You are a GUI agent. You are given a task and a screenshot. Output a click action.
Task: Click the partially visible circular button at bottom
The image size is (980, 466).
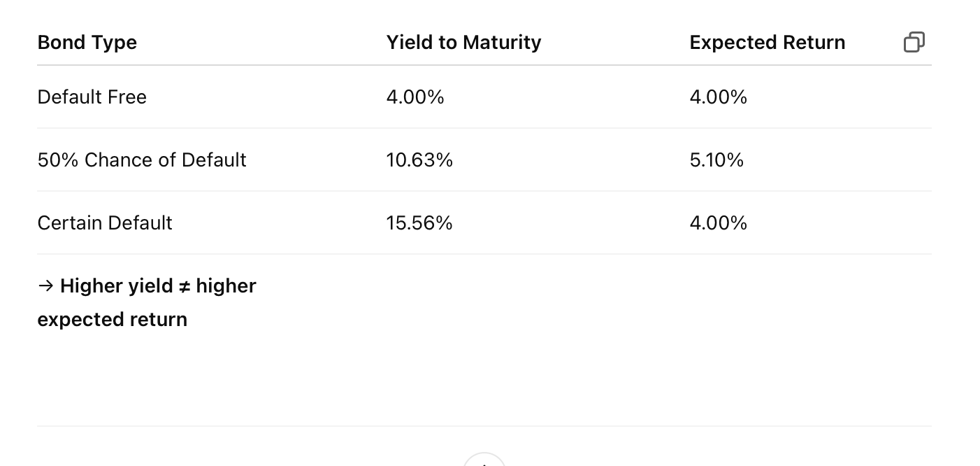[484, 460]
